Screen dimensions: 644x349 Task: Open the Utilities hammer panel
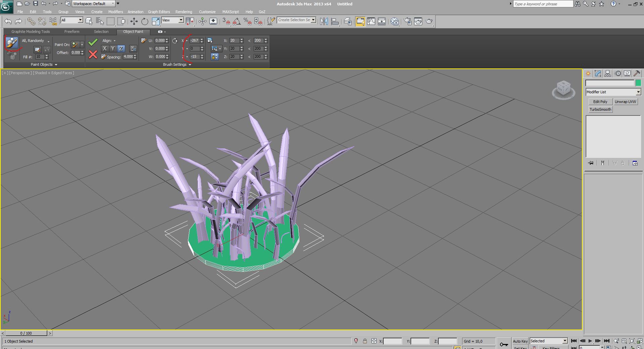point(637,73)
